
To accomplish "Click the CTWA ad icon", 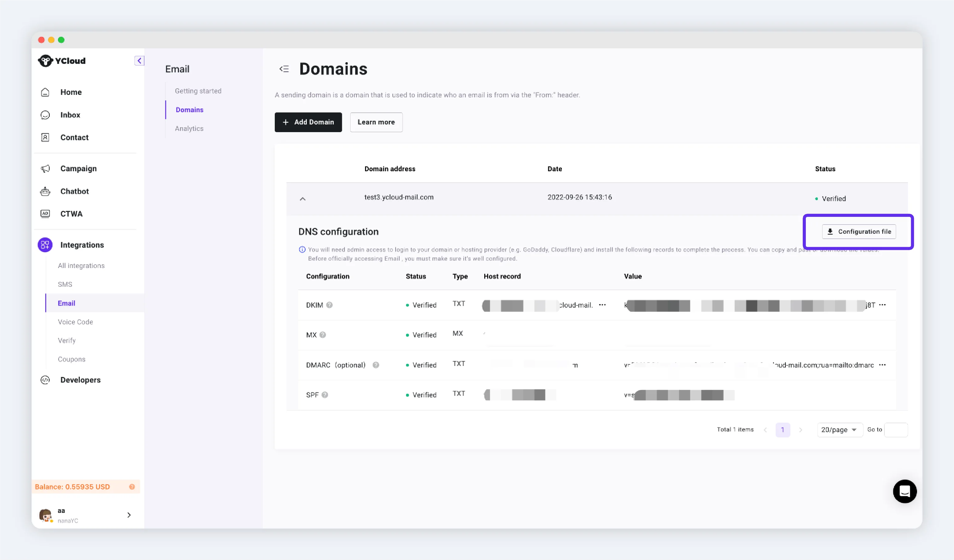I will click(45, 213).
